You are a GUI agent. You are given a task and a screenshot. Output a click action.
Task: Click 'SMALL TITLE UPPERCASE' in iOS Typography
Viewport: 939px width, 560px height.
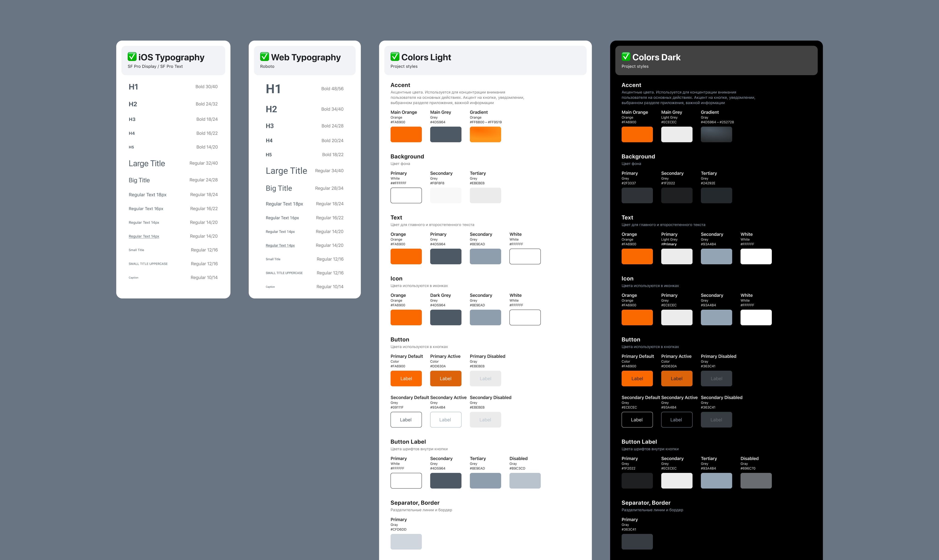[x=148, y=264]
